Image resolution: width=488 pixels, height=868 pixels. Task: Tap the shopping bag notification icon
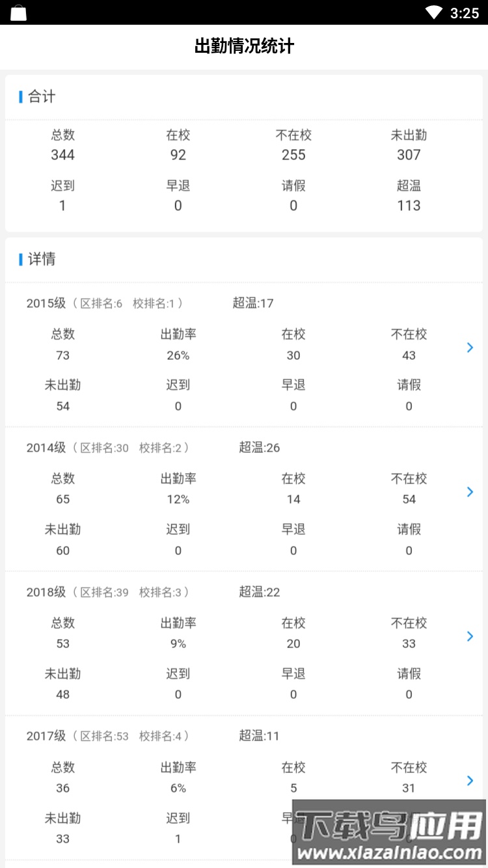pos(19,12)
